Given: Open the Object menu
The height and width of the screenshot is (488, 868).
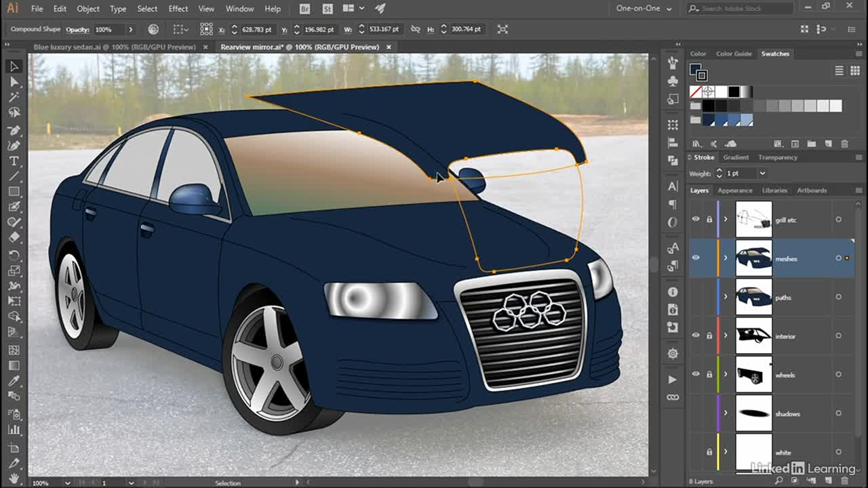Looking at the screenshot, I should point(88,9).
